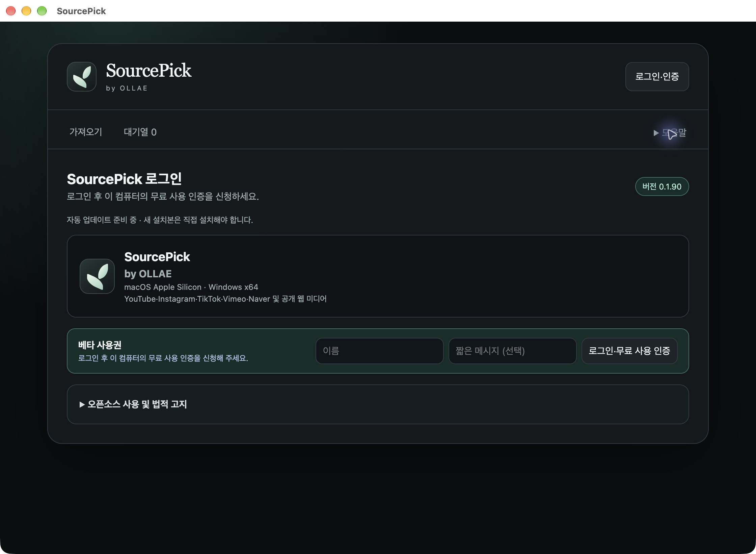Image resolution: width=756 pixels, height=554 pixels.
Task: Click the green zoom window button
Action: coord(42,11)
